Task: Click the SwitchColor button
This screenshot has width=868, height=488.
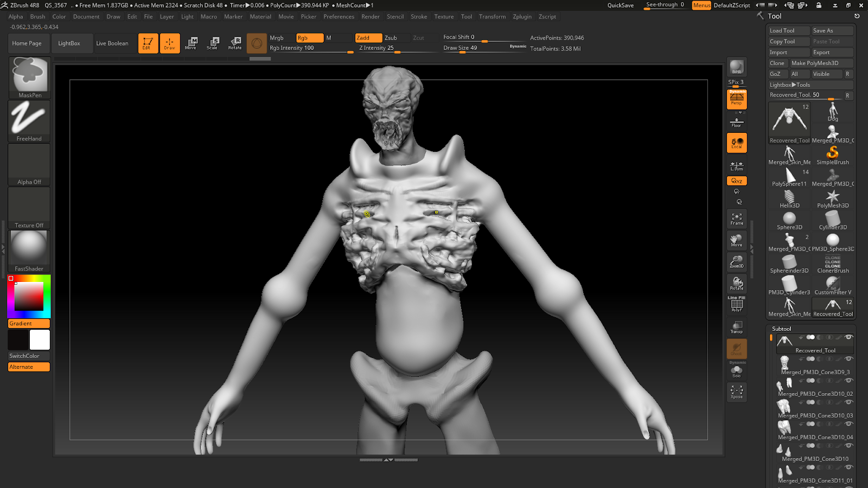Action: (x=29, y=356)
